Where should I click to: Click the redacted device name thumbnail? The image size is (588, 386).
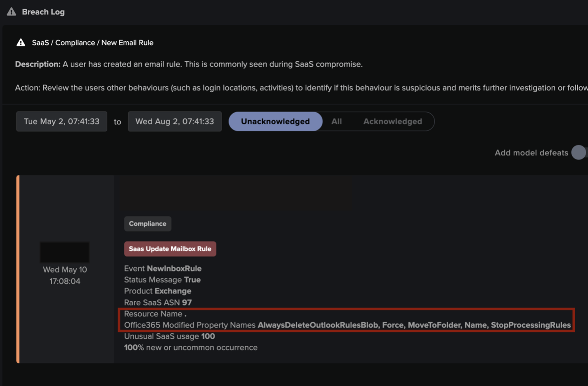click(64, 252)
